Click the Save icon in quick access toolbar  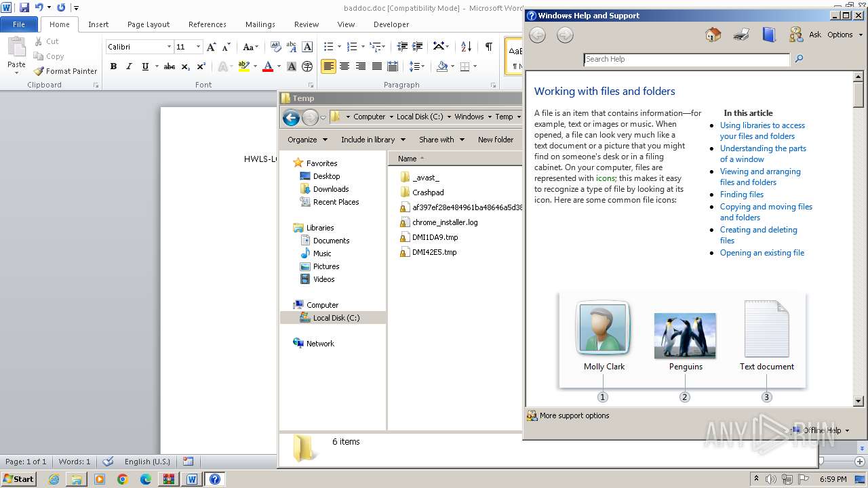[24, 7]
